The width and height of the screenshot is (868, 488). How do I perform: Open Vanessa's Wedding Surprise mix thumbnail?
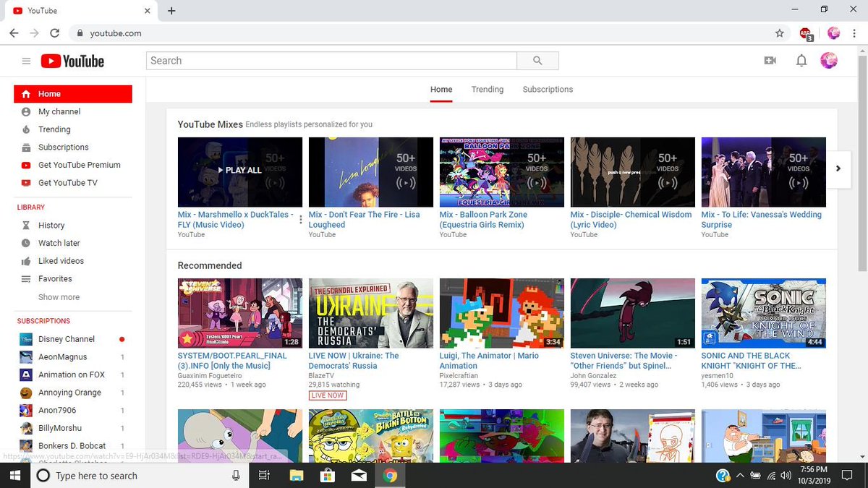coord(764,172)
